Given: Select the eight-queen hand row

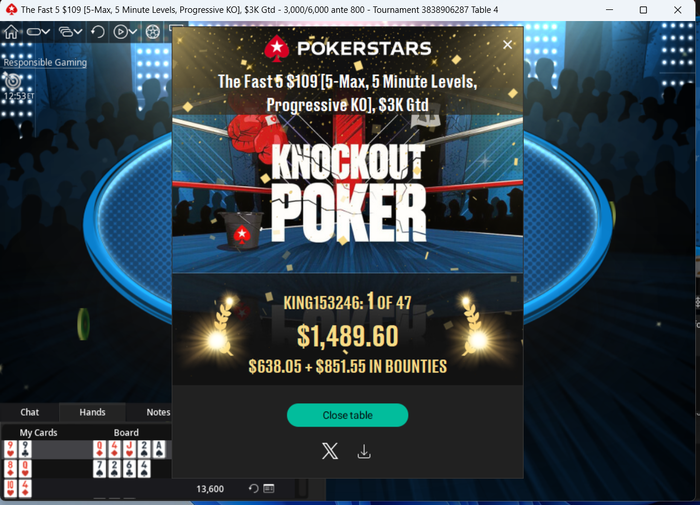Looking at the screenshot, I should pyautogui.click(x=87, y=468).
